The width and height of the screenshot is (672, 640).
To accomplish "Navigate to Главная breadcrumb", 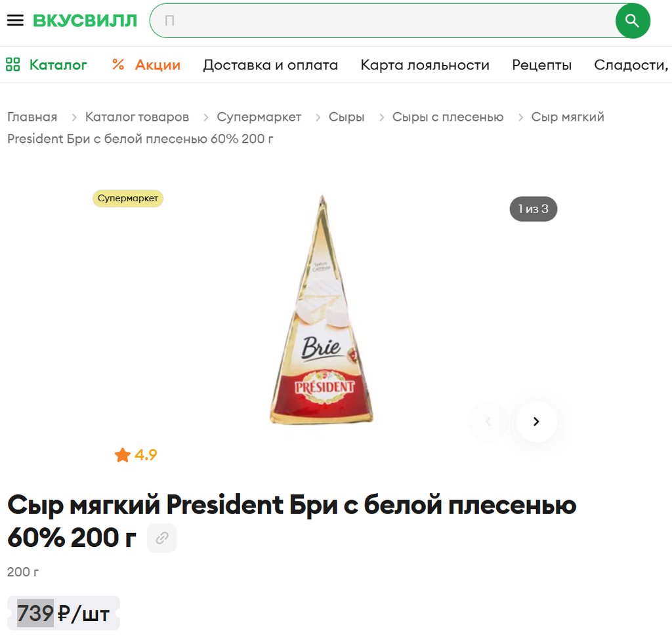I will 32,117.
